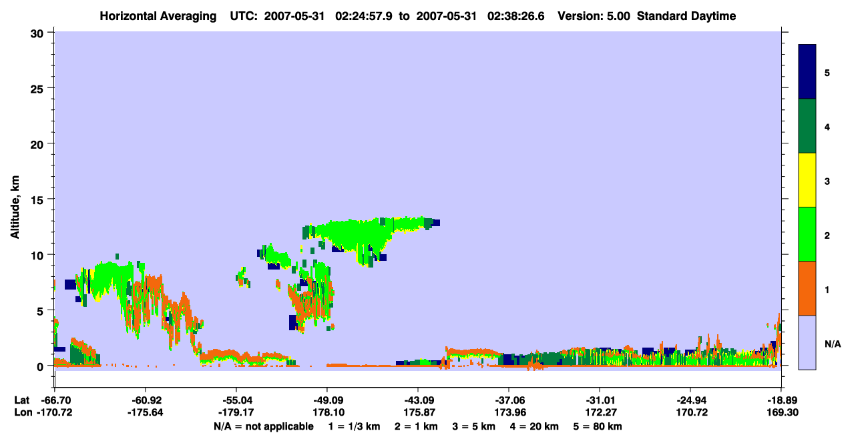Click the '2 = 1 km' legend text
Screen dimensions: 868x445
click(416, 426)
